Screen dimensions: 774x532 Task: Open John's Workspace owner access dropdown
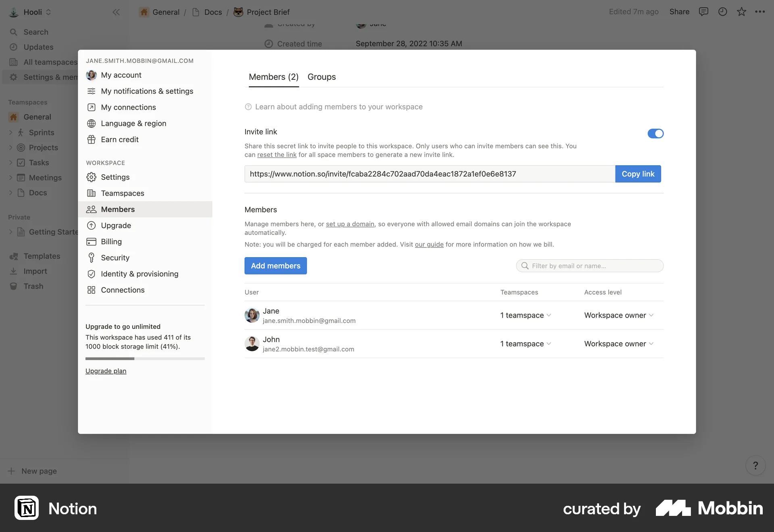click(619, 344)
